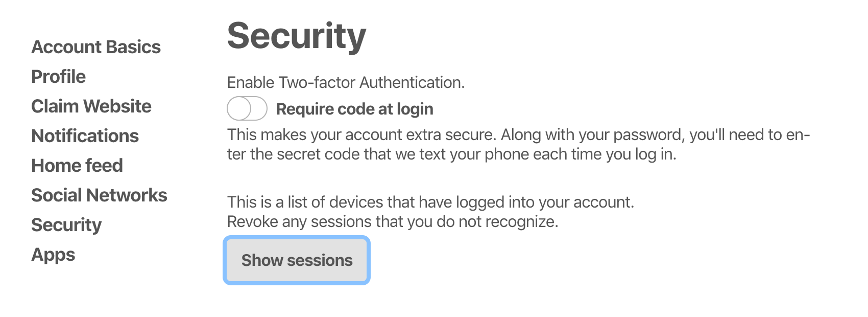The height and width of the screenshot is (317, 868).
Task: Click the line "This makes your account extra secure"
Action: pos(518,135)
